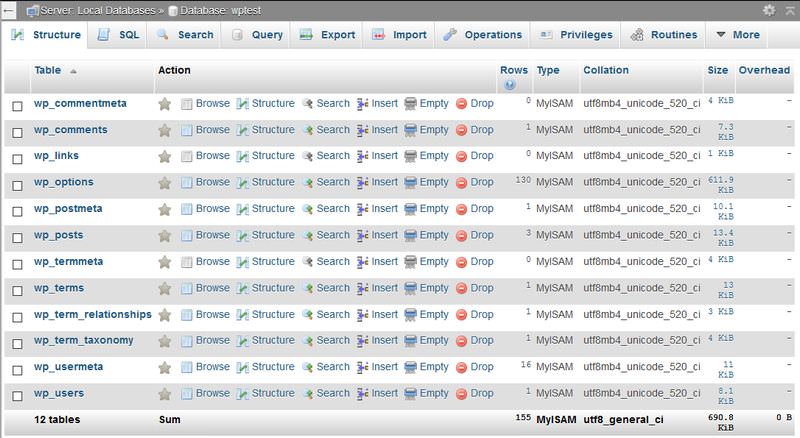Switch to the SQL tab

(x=118, y=35)
